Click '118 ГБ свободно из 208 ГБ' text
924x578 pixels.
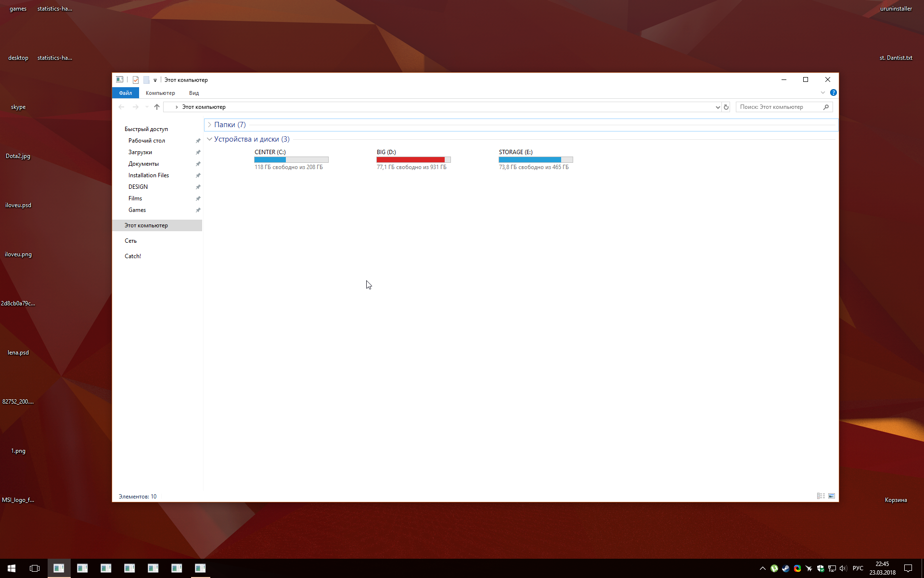coord(289,167)
